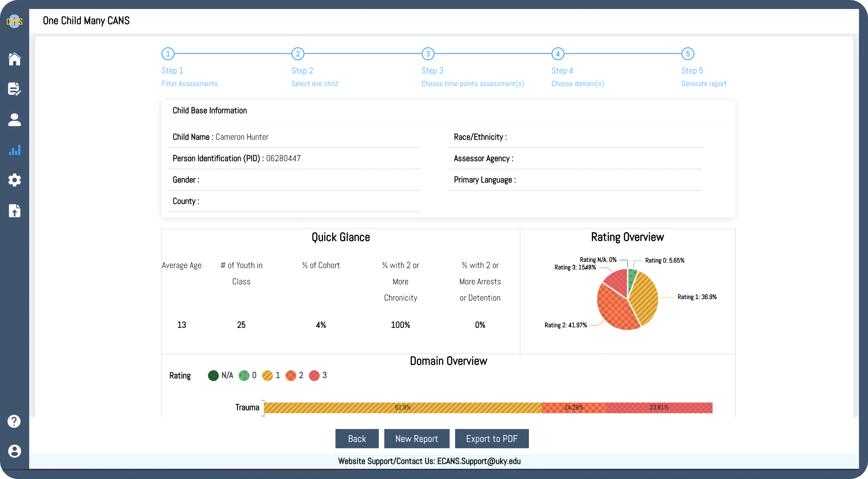Open the user account icon at bottom

(14, 451)
